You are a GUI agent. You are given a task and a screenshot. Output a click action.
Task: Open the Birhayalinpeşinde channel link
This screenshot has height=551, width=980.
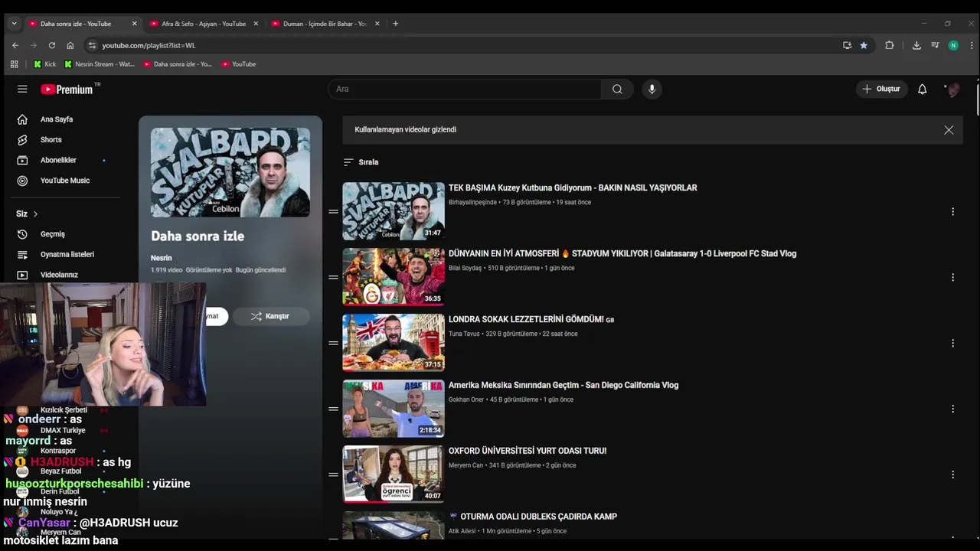pyautogui.click(x=472, y=202)
